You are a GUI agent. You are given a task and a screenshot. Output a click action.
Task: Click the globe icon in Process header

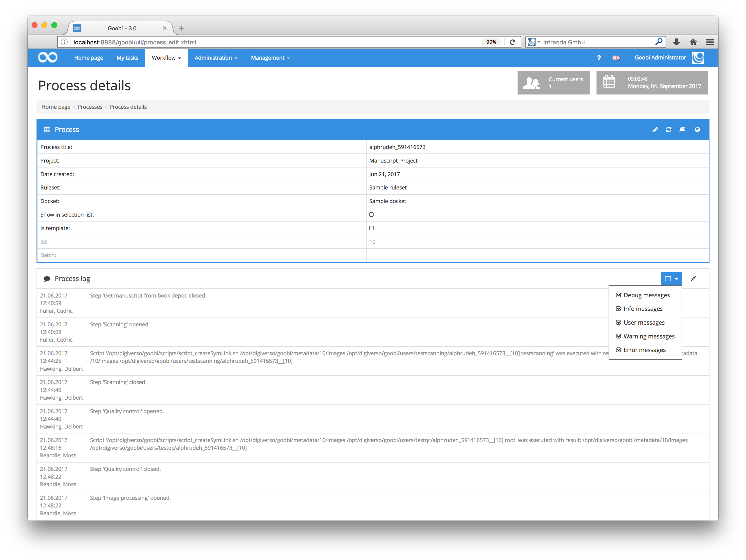[697, 130]
